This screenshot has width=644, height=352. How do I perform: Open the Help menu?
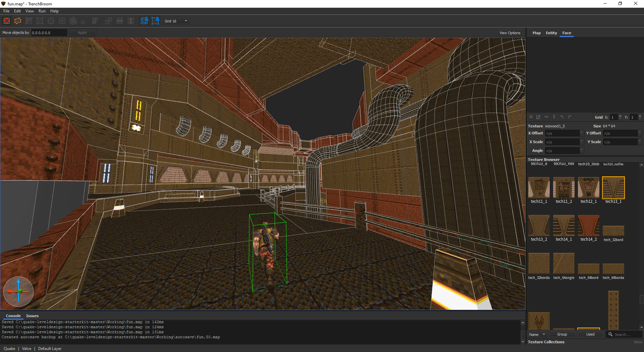coord(54,11)
